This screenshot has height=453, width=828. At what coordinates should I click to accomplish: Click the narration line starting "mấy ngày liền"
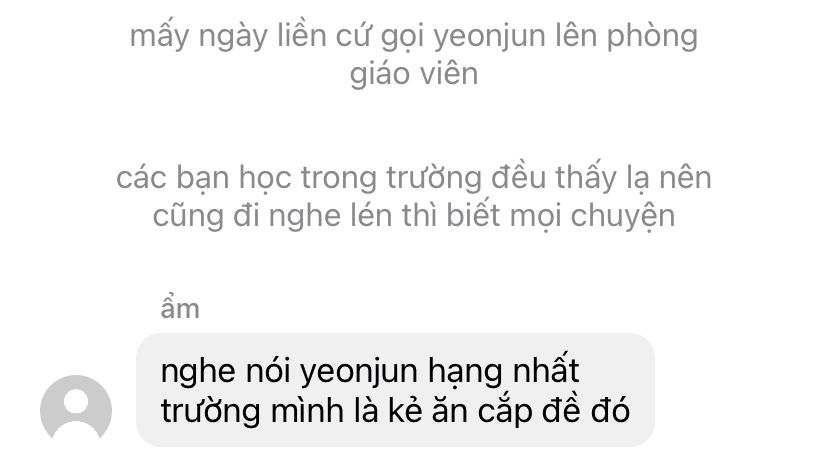414,37
